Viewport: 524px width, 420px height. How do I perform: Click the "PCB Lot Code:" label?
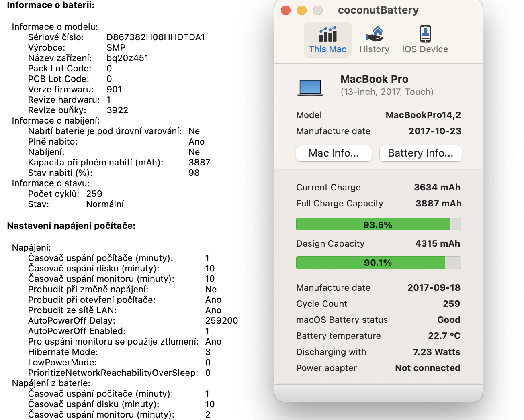point(59,79)
